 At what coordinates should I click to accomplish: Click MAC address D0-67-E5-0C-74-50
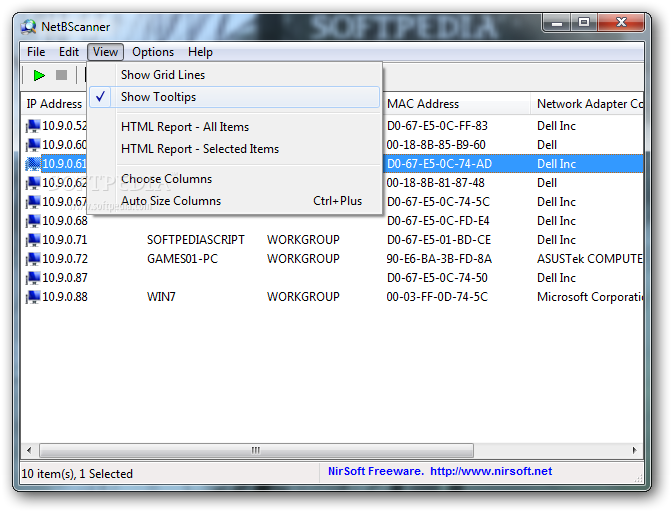(437, 278)
